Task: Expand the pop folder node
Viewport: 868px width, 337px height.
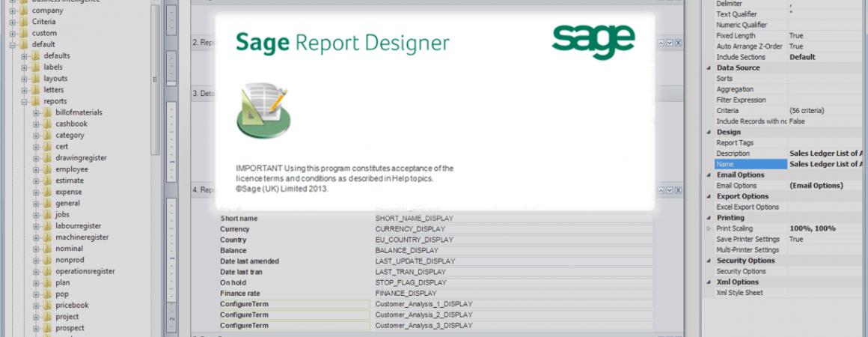Action: click(35, 294)
